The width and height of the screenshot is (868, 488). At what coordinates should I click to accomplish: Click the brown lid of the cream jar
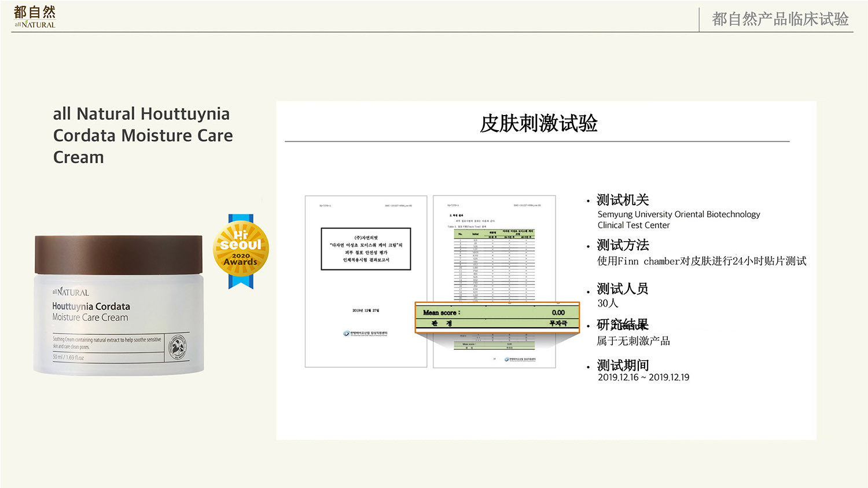click(x=119, y=254)
